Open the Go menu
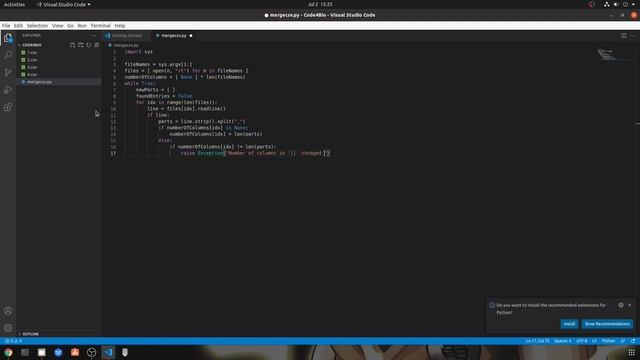The image size is (640, 360). coord(71,25)
